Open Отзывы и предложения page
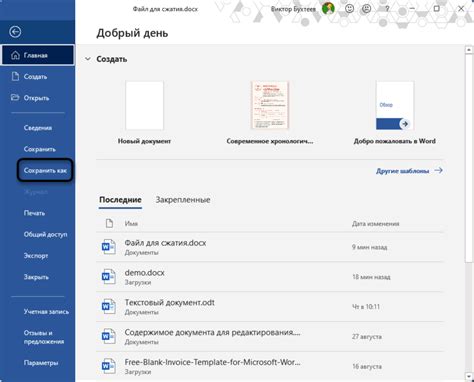Viewport: 474px width, 382px height. click(x=44, y=337)
